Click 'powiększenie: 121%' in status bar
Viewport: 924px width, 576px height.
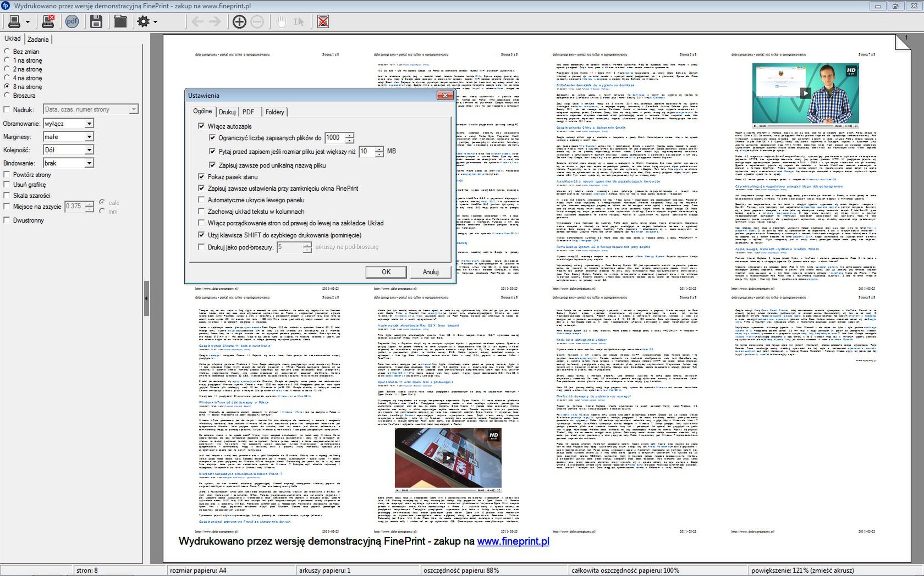click(x=802, y=571)
